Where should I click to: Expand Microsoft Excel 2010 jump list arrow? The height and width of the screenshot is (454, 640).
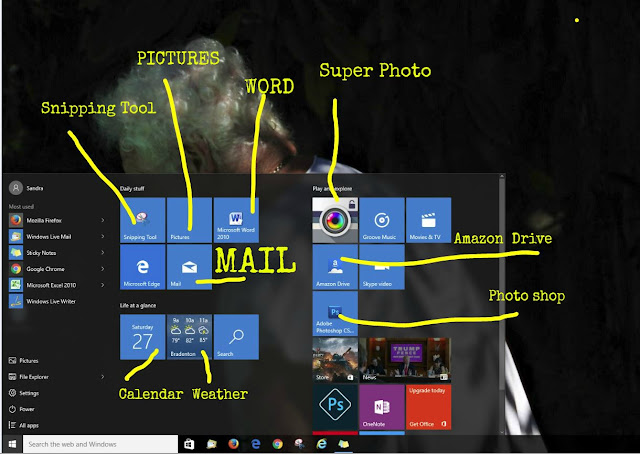pos(102,285)
